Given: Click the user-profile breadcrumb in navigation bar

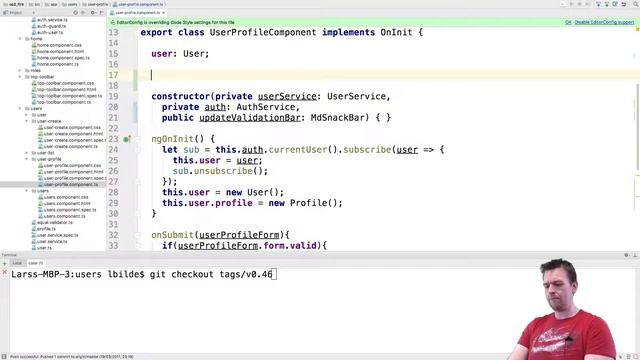Looking at the screenshot, I should tap(95, 4).
